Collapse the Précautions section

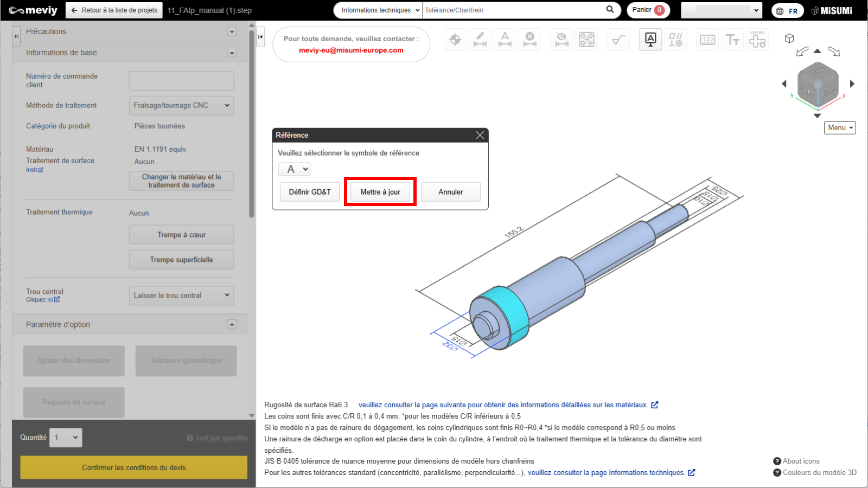pos(232,31)
